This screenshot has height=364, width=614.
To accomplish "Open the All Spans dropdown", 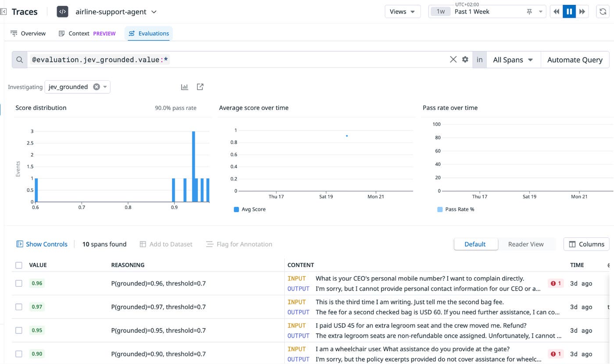I will [513, 60].
